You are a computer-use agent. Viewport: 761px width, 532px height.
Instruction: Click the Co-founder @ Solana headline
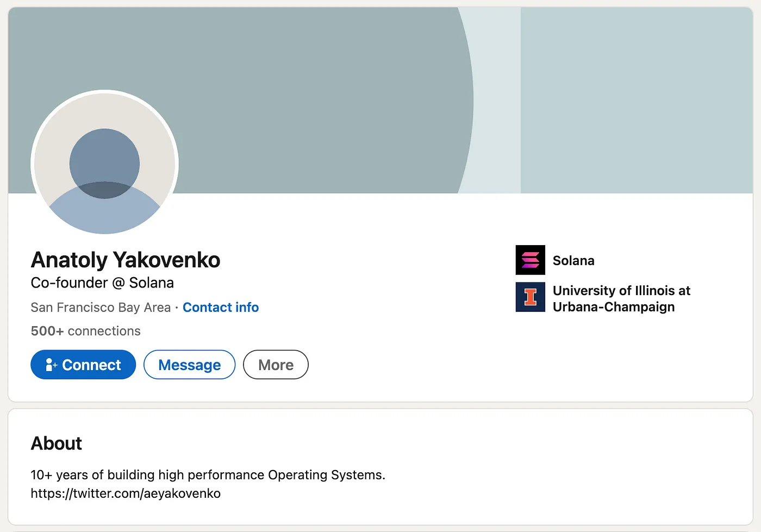click(102, 283)
